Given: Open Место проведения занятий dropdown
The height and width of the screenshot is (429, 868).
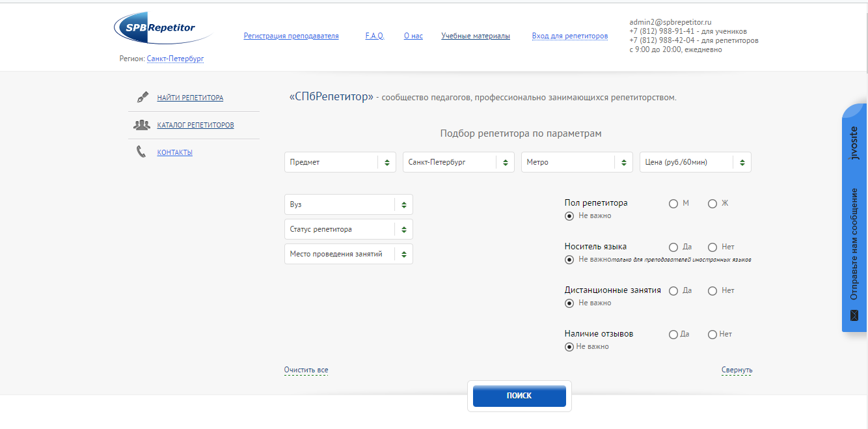Looking at the screenshot, I should [349, 254].
